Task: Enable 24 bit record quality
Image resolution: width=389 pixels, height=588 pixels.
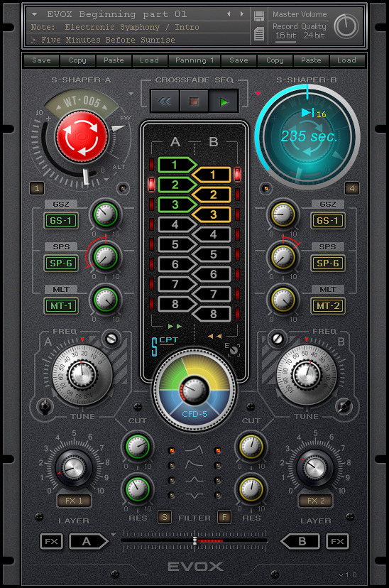Action: [314, 36]
